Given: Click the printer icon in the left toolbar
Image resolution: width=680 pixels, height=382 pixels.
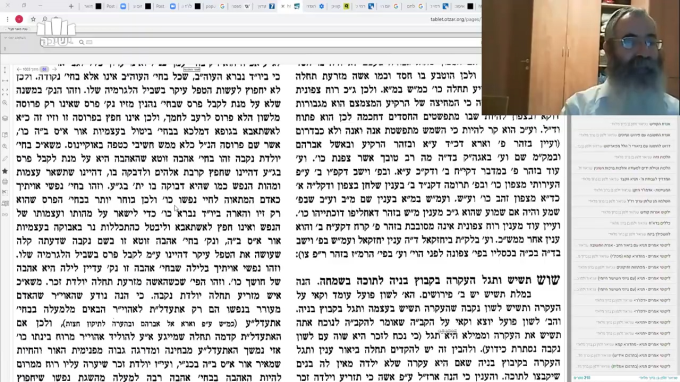Looking at the screenshot, I should click(5, 182).
